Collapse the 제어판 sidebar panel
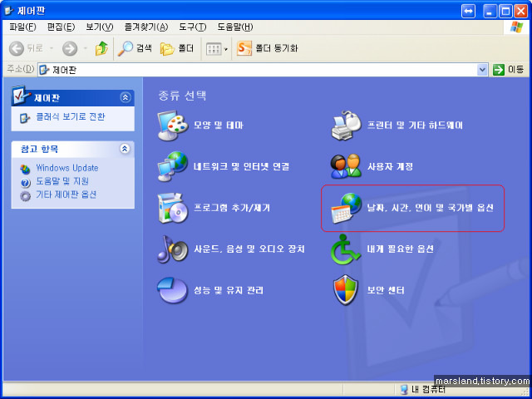The image size is (532, 399). (126, 98)
